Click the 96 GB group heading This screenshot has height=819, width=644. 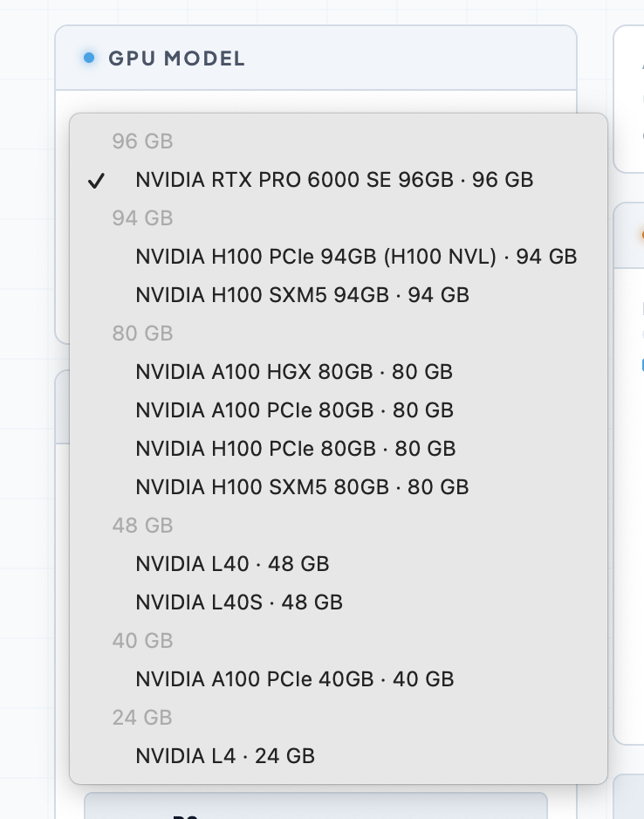(x=141, y=141)
